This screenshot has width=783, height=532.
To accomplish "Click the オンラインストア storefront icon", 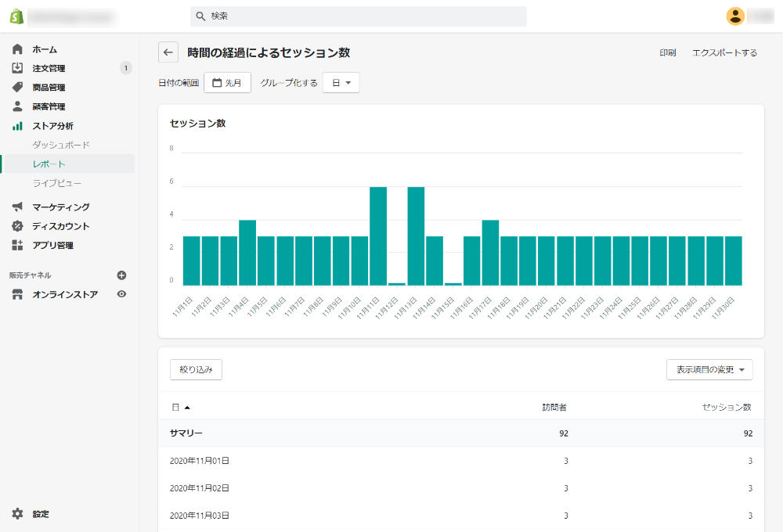I will point(17,294).
